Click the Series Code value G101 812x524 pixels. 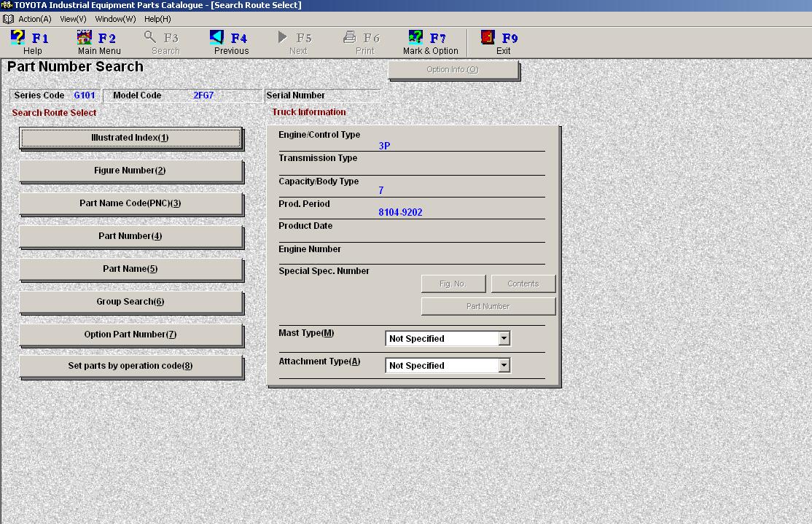[x=85, y=95]
